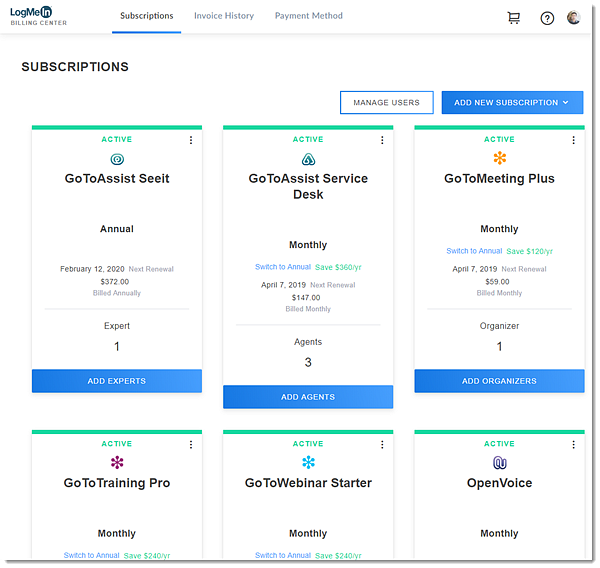Click the Add Experts button
Image resolution: width=600 pixels, height=568 pixels.
pyautogui.click(x=117, y=381)
